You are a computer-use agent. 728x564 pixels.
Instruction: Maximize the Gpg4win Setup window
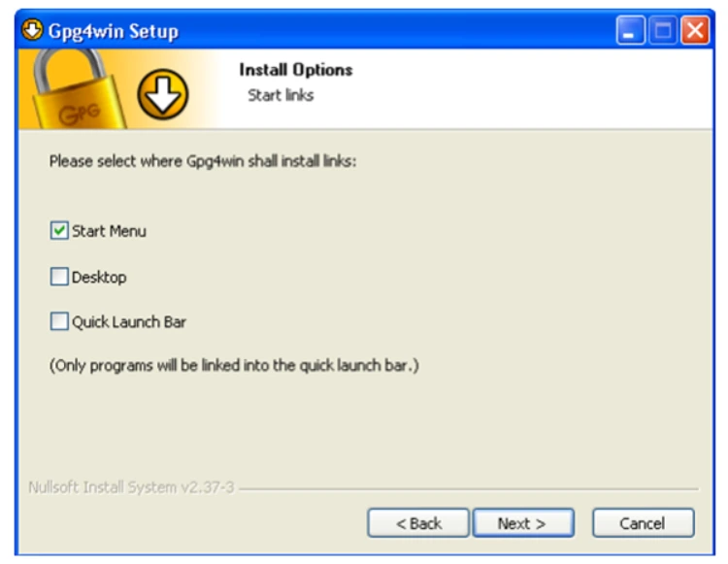click(x=663, y=31)
